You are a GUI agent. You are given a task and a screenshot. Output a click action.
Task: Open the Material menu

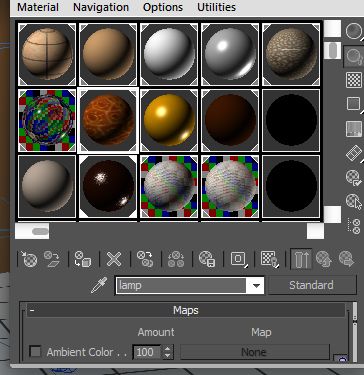pyautogui.click(x=38, y=7)
